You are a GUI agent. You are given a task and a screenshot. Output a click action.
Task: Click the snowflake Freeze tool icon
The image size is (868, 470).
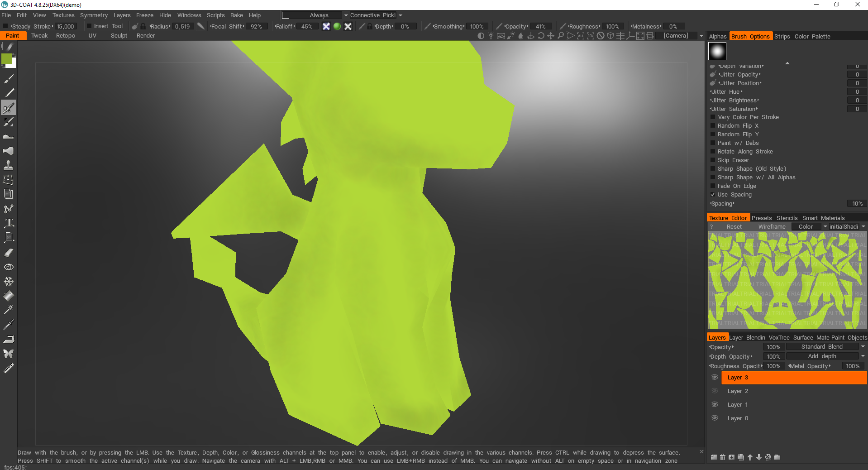click(9, 282)
